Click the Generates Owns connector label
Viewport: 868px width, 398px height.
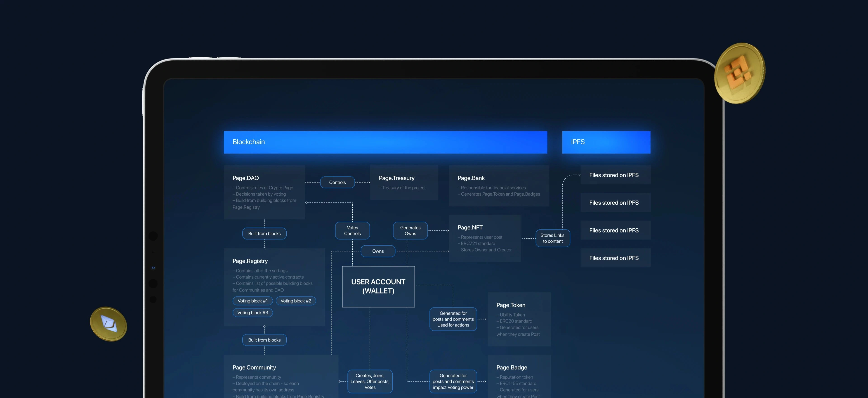410,230
